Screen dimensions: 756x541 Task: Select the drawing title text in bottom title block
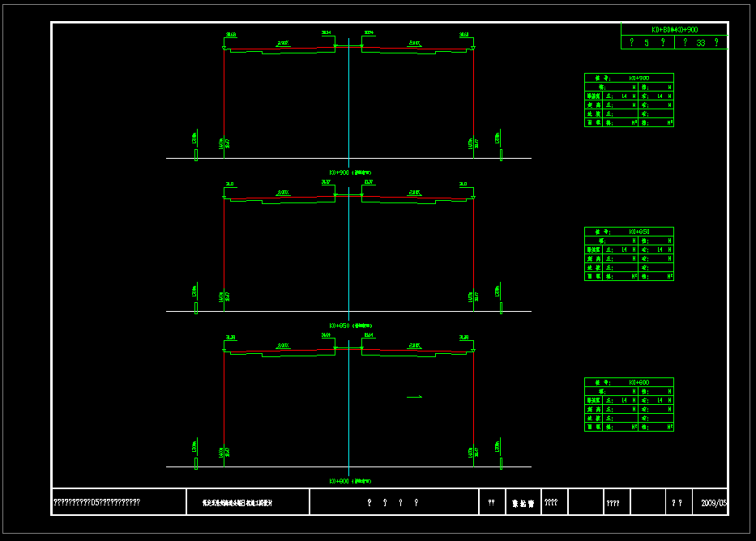237,503
